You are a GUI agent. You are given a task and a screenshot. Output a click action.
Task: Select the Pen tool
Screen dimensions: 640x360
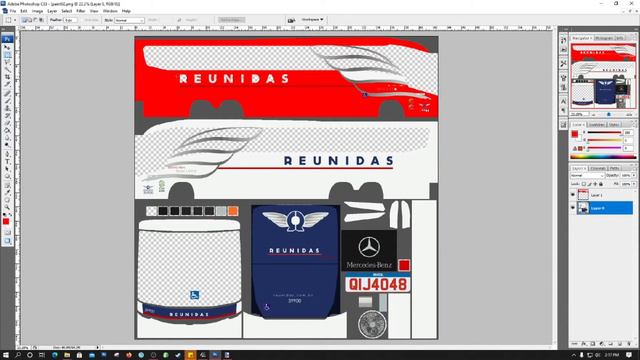tap(7, 154)
